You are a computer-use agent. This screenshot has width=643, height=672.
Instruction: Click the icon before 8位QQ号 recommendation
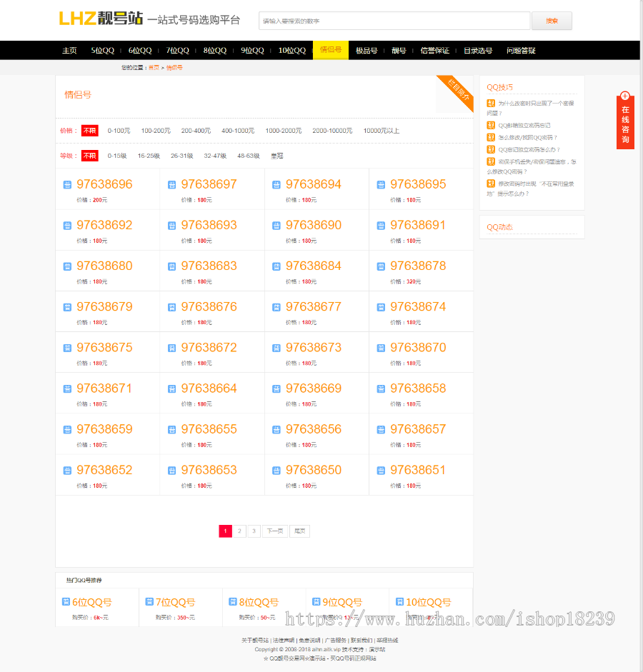[x=233, y=602]
